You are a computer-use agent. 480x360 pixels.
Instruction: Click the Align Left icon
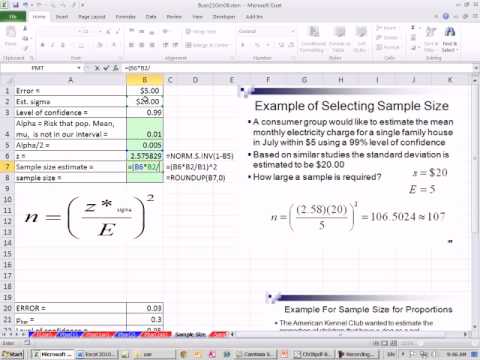coord(132,45)
